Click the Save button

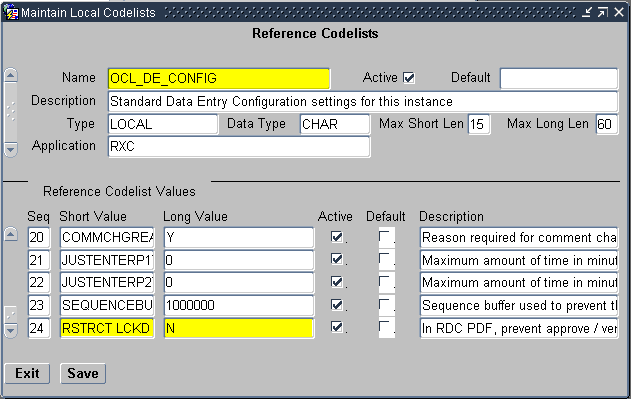click(x=82, y=373)
